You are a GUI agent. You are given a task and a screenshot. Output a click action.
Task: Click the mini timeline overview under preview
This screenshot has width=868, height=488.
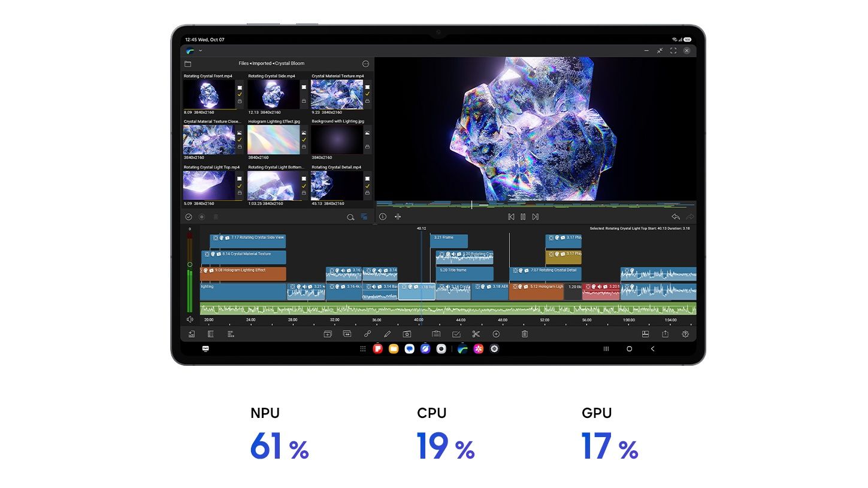[x=536, y=205]
